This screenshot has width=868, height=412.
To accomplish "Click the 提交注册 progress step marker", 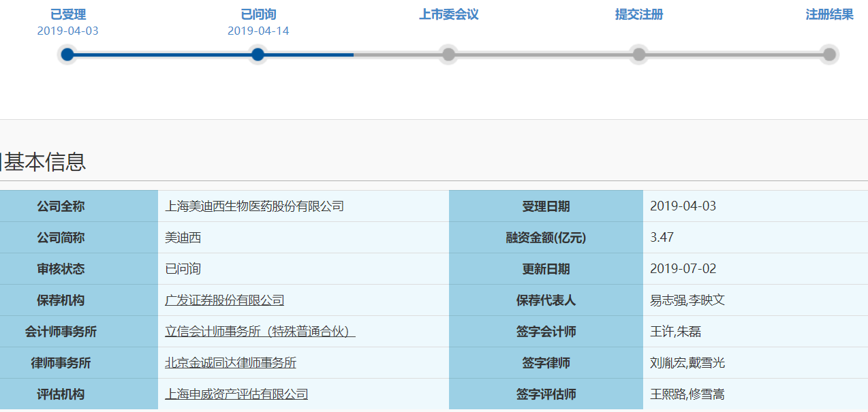I will tap(639, 54).
